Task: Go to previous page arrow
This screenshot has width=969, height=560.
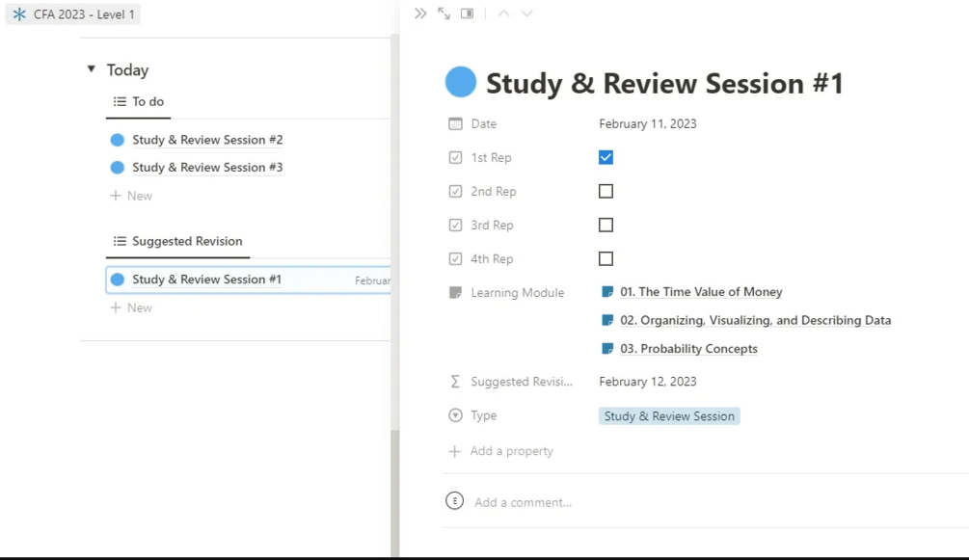Action: coord(504,13)
